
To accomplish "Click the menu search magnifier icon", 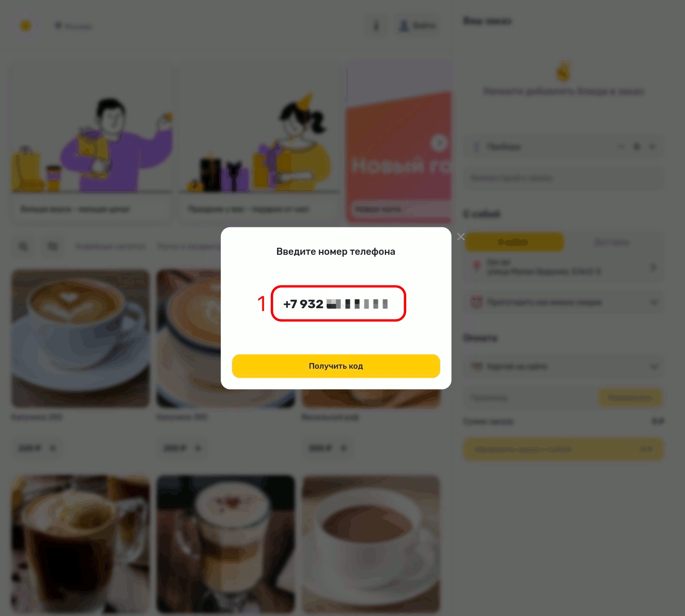I will 23,246.
